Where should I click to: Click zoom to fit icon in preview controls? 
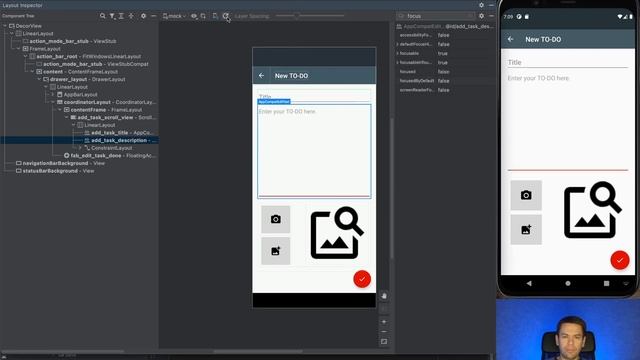(x=384, y=342)
